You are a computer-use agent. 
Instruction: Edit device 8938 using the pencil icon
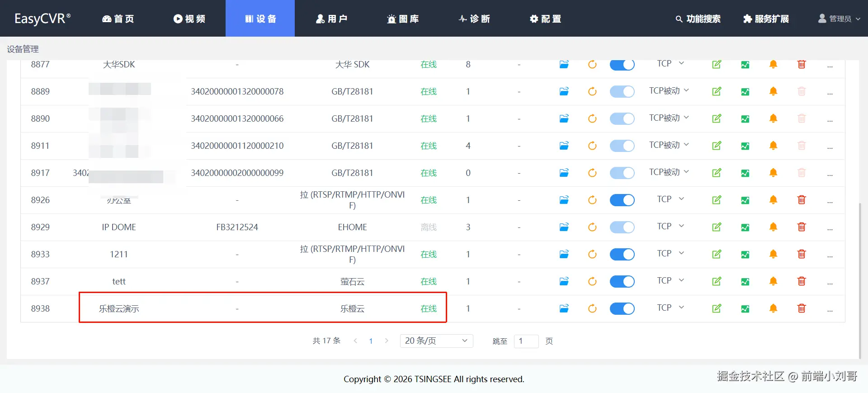[x=717, y=308]
